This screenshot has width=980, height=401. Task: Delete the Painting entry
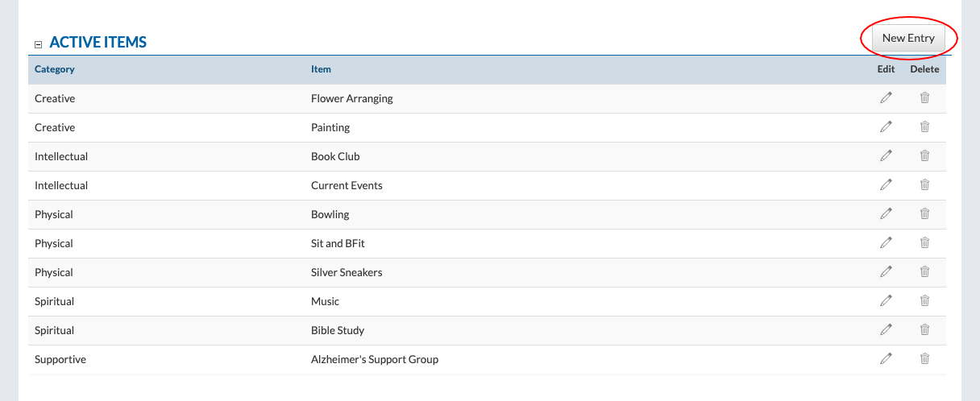pos(924,127)
